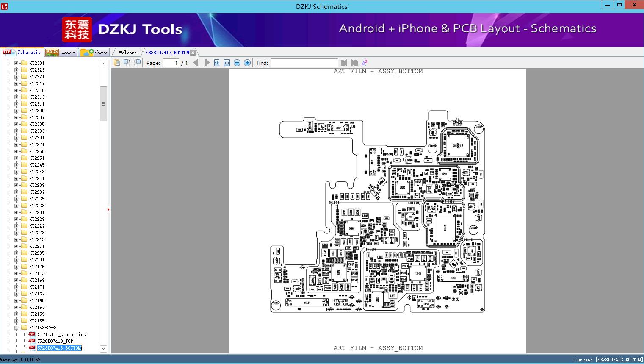Screen dimensions: 644x364
Task: Switch to the Layout tab
Action: [61, 53]
